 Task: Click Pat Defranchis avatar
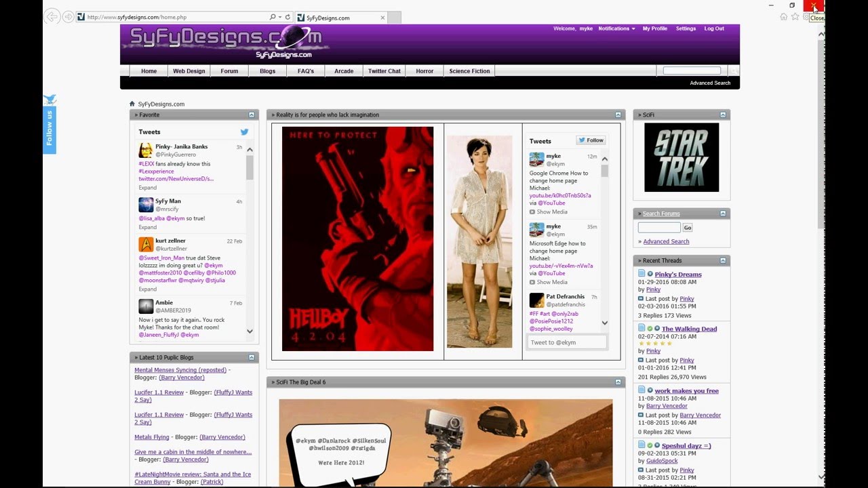536,300
